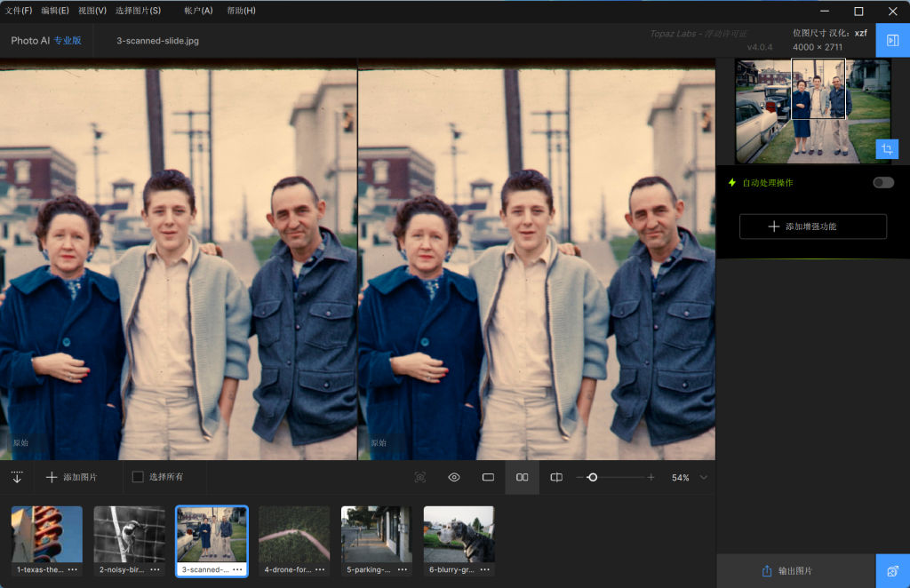
Task: Open options menu for 3-scanned-... image
Action: [x=237, y=569]
